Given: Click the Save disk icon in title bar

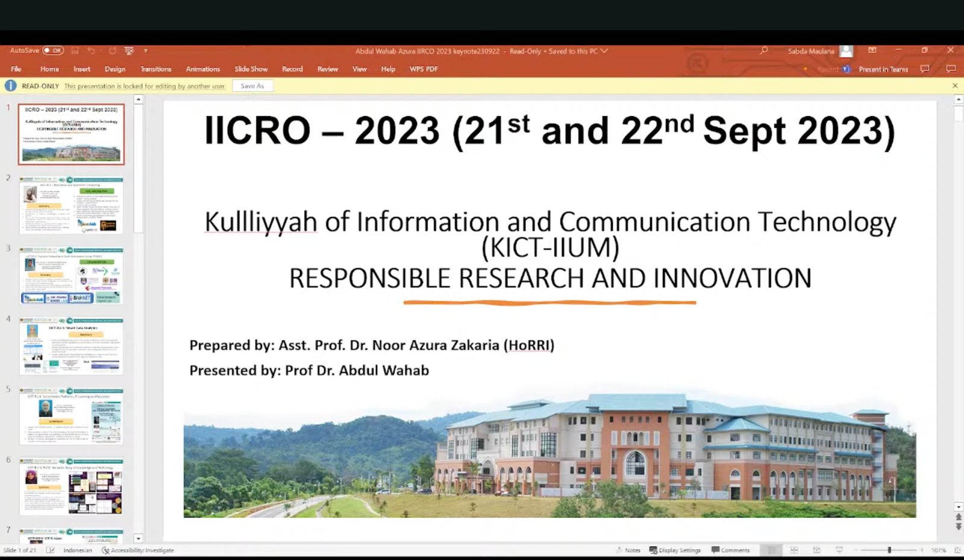Looking at the screenshot, I should point(75,51).
